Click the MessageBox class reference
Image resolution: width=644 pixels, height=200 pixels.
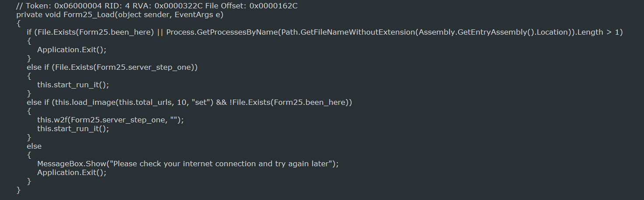tap(59, 164)
